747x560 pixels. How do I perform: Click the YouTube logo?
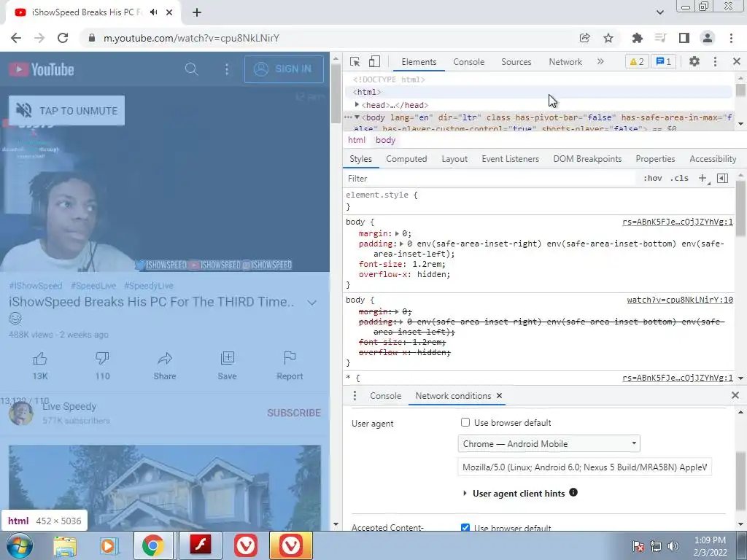point(42,69)
